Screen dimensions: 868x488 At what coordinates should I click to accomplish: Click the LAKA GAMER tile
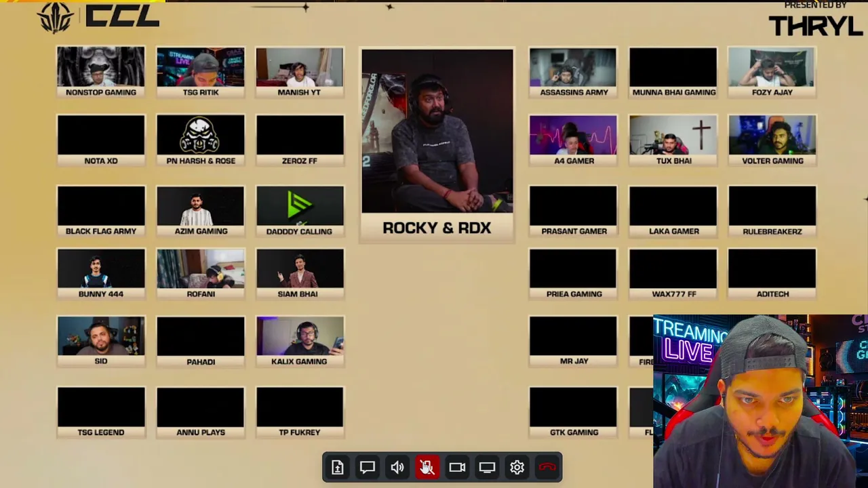point(673,211)
